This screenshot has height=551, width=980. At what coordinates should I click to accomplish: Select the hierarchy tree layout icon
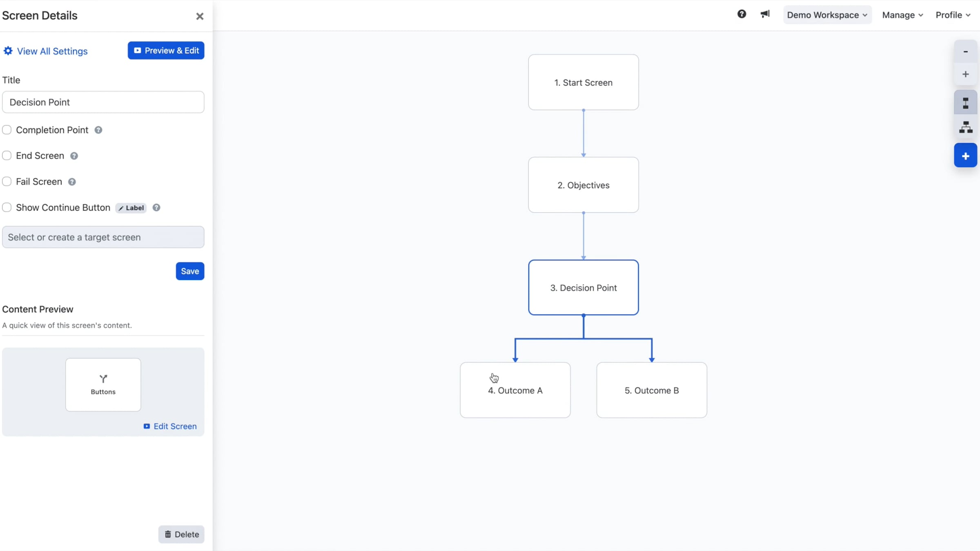click(965, 128)
